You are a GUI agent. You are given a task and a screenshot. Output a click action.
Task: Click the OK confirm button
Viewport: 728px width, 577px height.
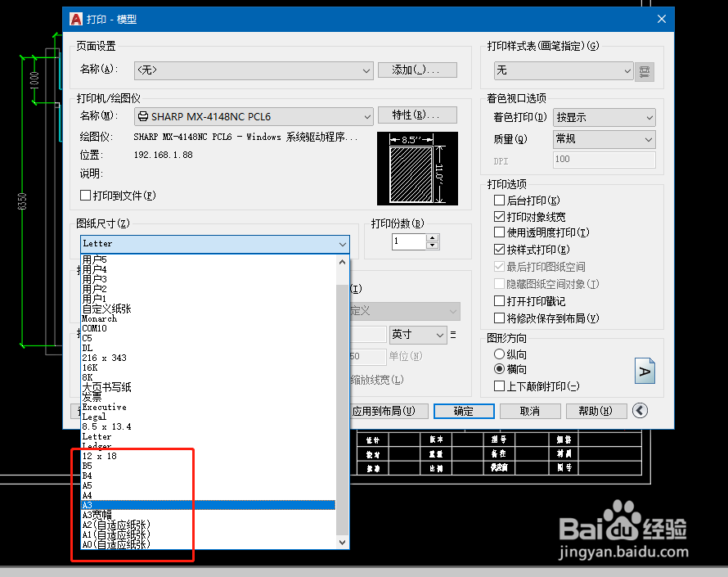(x=464, y=411)
